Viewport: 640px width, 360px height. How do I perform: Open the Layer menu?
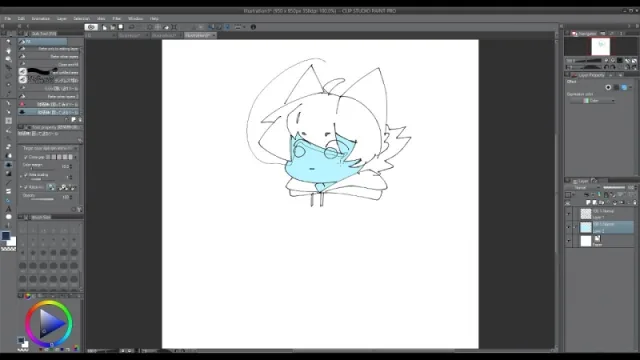[x=62, y=18]
